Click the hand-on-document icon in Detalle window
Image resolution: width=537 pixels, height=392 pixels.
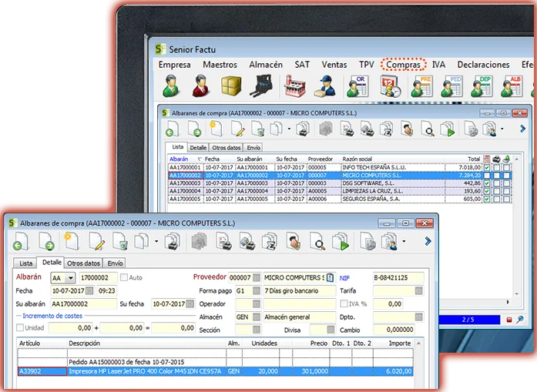[294, 241]
